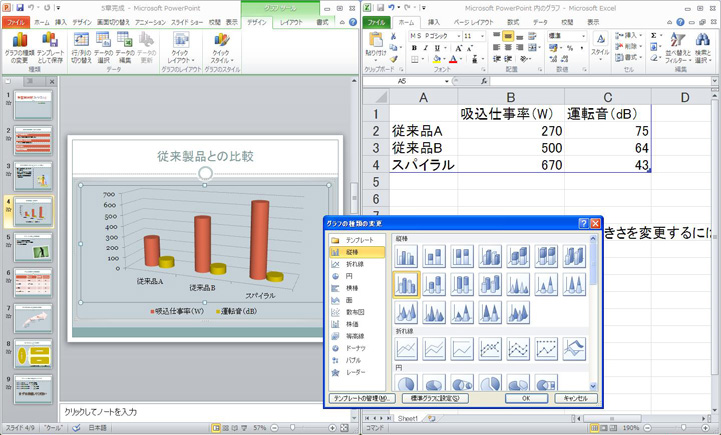721x435 pixels.
Task: Click dialog Help question button
Action: tap(584, 223)
